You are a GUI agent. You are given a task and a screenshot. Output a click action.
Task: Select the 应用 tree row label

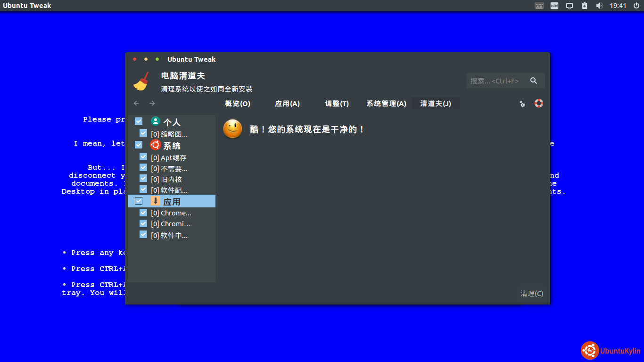(172, 202)
